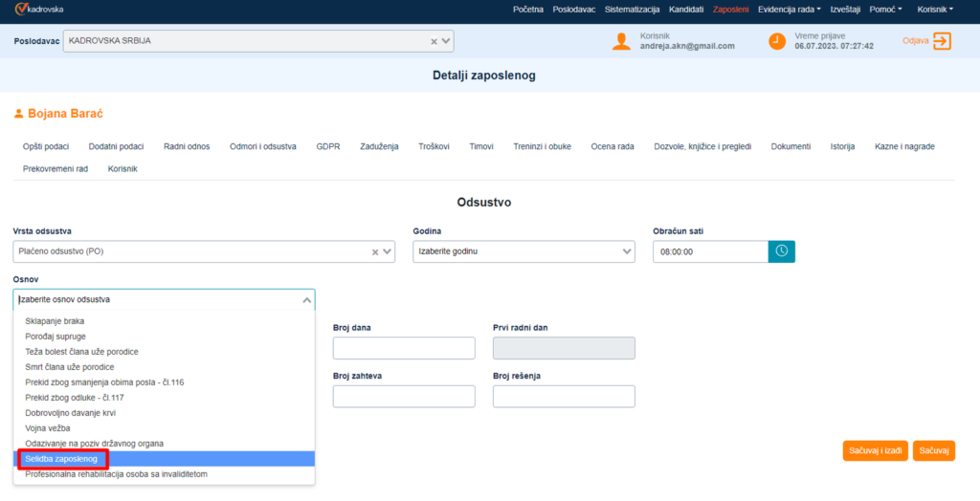The height and width of the screenshot is (501, 980).
Task: Open the Odmori i odsustva tab
Action: 262,146
